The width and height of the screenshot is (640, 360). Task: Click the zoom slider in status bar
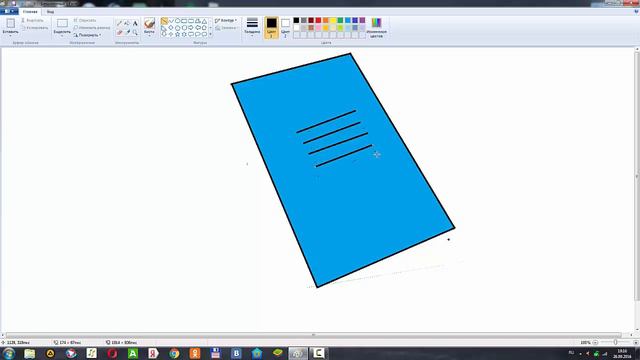616,342
